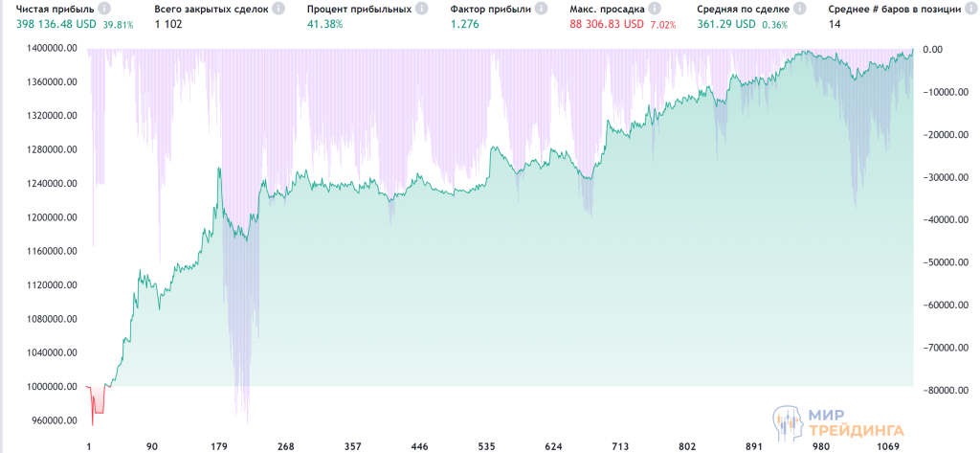Click the profit factor value 1.276
Screen dimensions: 980x453
point(468,24)
